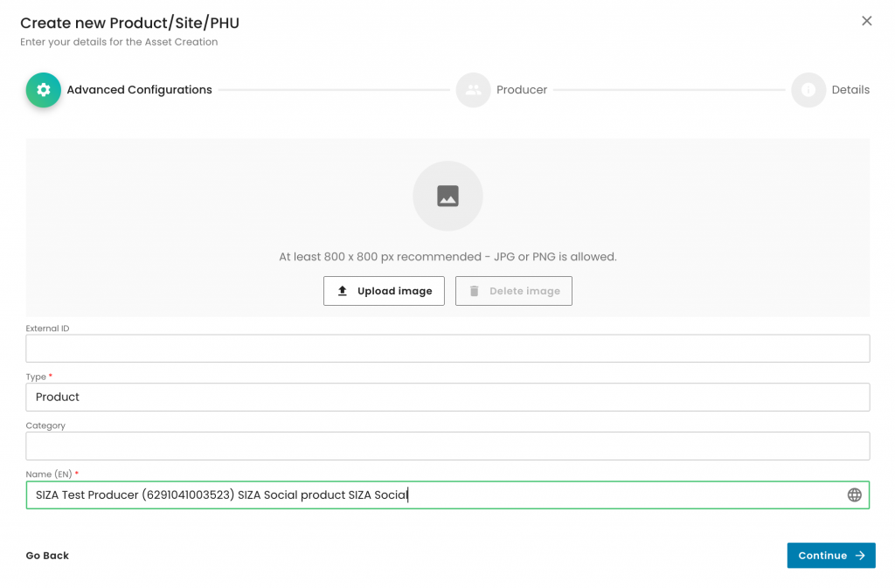Image resolution: width=895 pixels, height=588 pixels.
Task: Expand the Category dropdown field
Action: click(447, 446)
